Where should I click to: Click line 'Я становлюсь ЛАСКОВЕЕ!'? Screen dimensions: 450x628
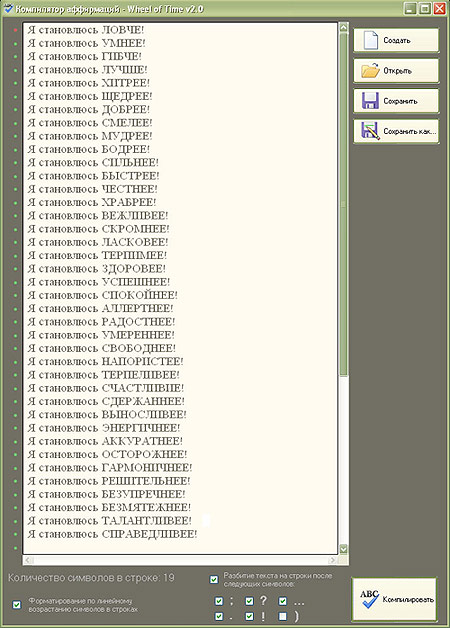98,242
